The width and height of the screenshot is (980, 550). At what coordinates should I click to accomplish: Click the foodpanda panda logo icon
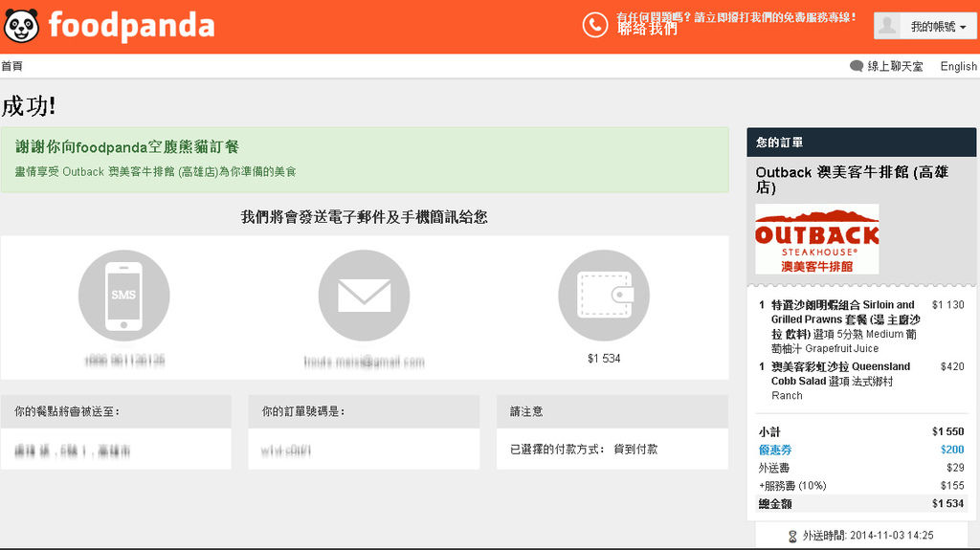coord(21,26)
